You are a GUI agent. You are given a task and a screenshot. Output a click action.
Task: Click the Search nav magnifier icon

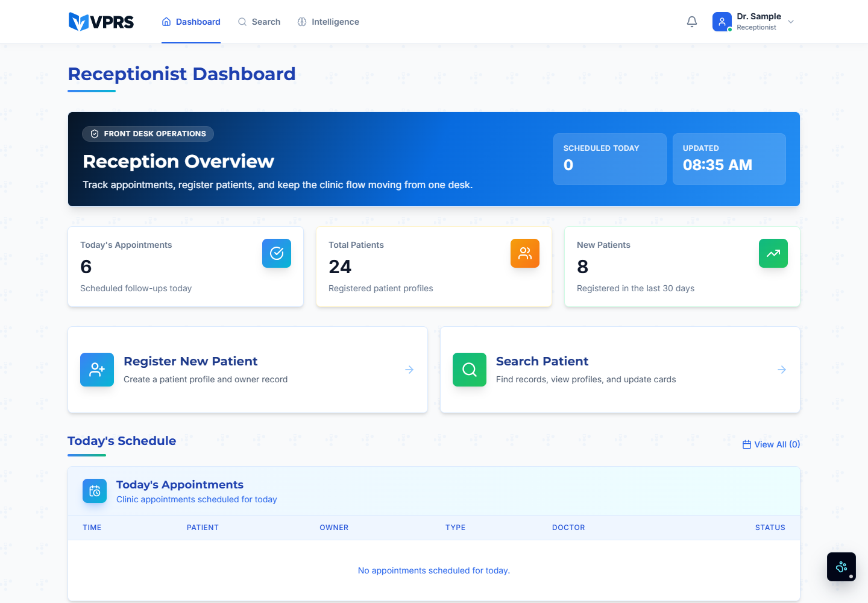[x=242, y=22]
